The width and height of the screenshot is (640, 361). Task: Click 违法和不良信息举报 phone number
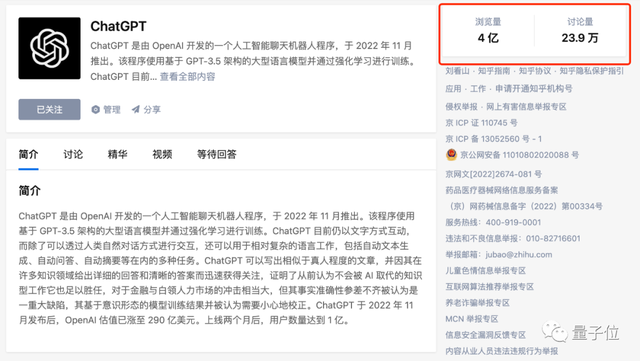pyautogui.click(x=553, y=238)
